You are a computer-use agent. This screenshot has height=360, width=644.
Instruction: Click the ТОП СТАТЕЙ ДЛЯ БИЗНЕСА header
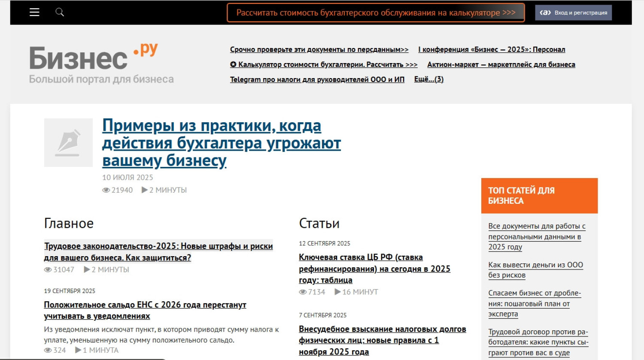tap(539, 196)
